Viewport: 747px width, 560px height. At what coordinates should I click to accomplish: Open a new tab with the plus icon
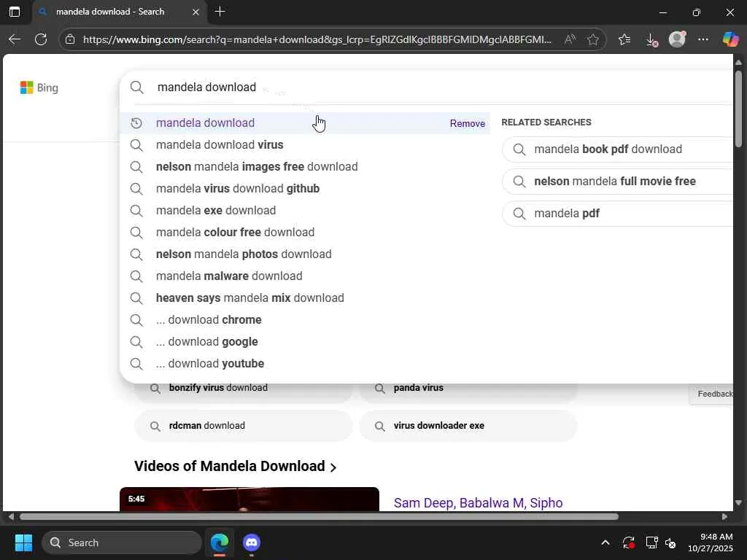(x=220, y=12)
